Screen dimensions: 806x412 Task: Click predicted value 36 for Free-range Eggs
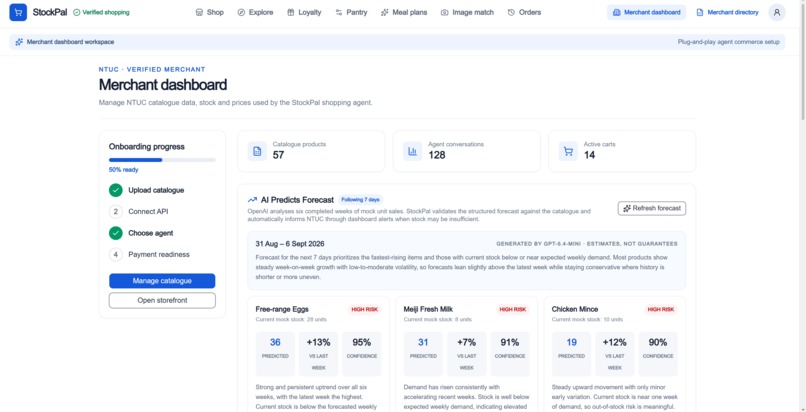(275, 343)
